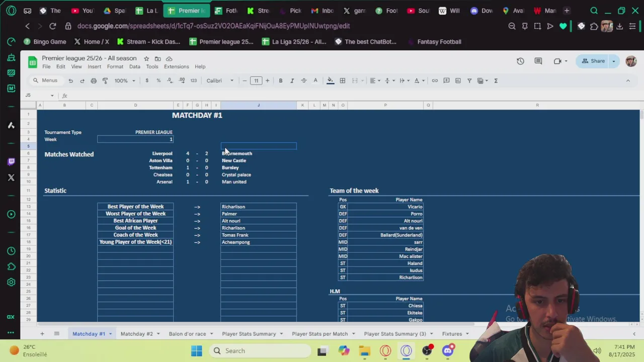The image size is (644, 362).
Task: Reload the page in browser
Action: pos(52,26)
